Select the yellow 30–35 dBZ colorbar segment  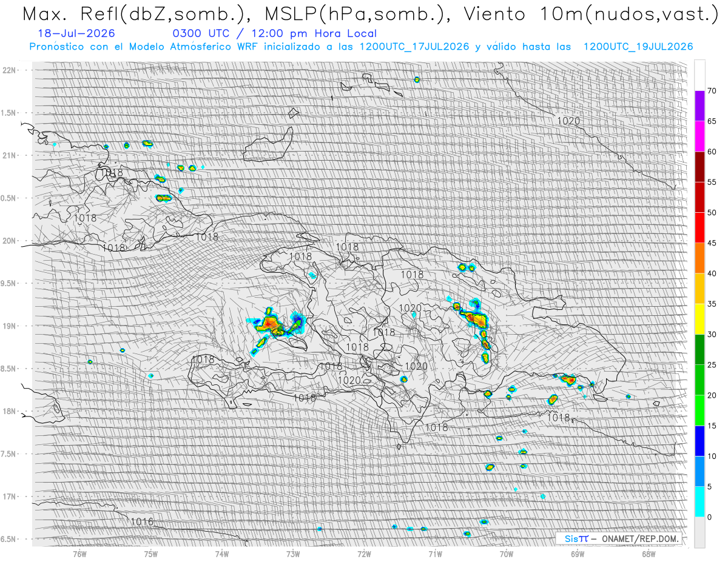click(x=699, y=319)
